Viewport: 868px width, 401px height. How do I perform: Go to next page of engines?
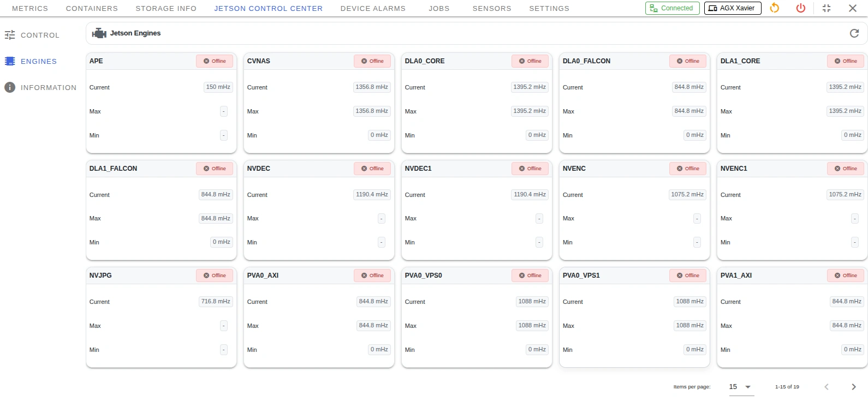(853, 387)
